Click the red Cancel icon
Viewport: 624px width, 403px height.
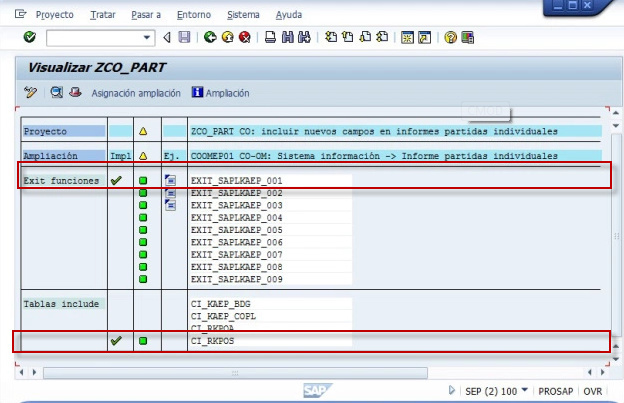[245, 37]
